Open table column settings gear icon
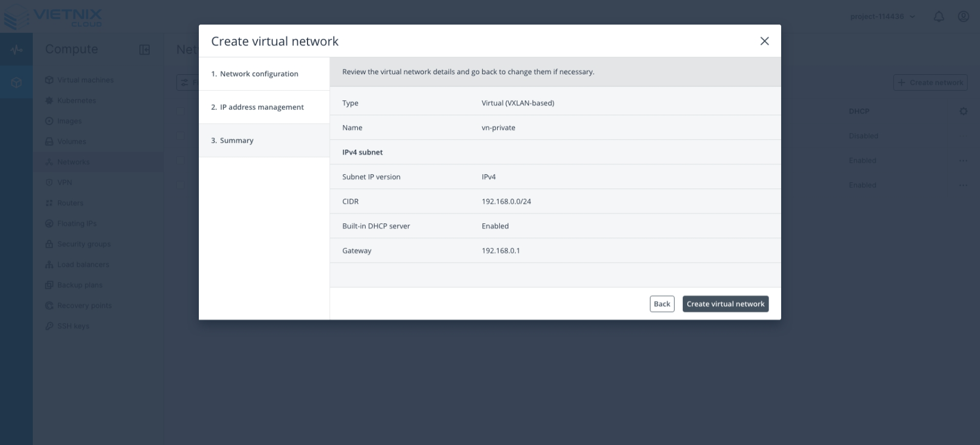Viewport: 980px width, 445px height. click(963, 111)
